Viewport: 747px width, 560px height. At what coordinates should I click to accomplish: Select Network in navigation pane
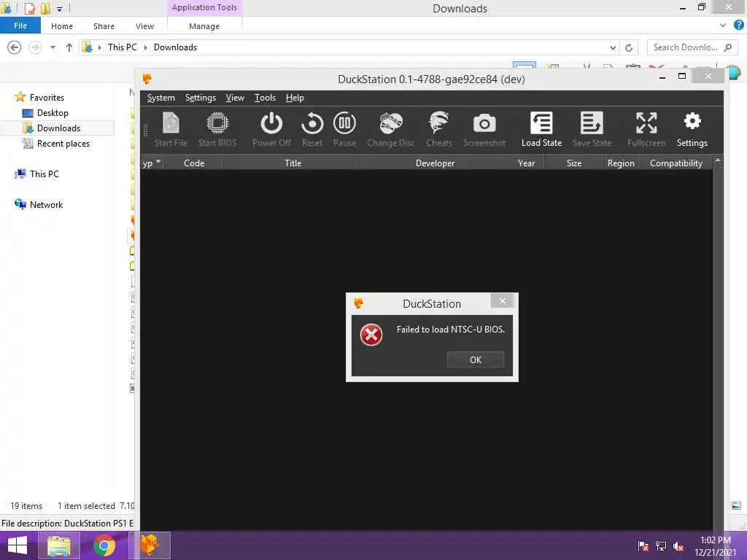click(46, 204)
